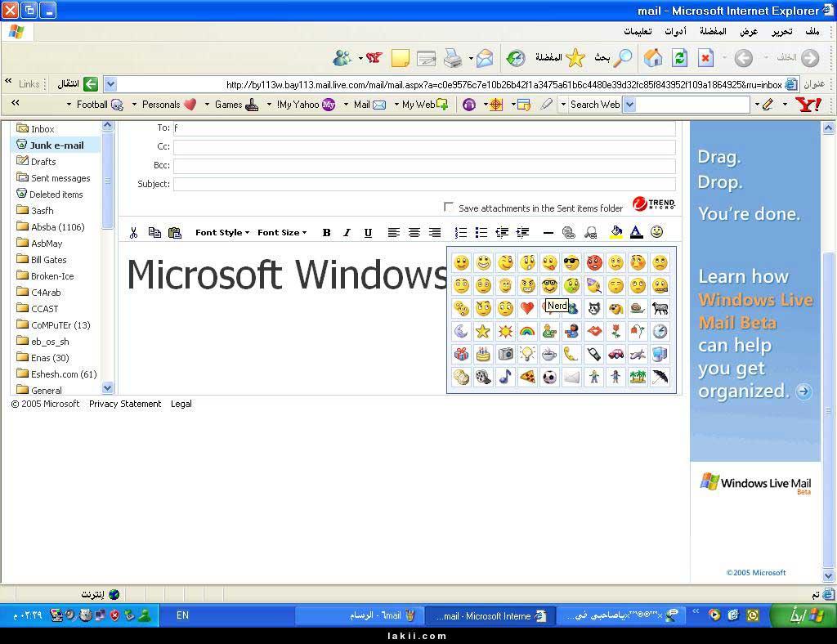Viewport: 837px width, 644px height.
Task: Insert the red lips emoticon
Action: coord(593,331)
